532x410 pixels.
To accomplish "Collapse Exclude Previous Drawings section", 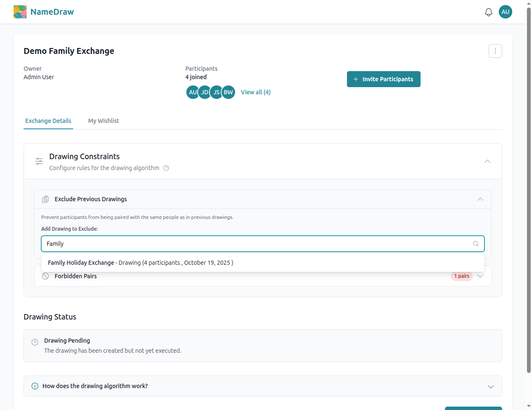I will click(480, 199).
